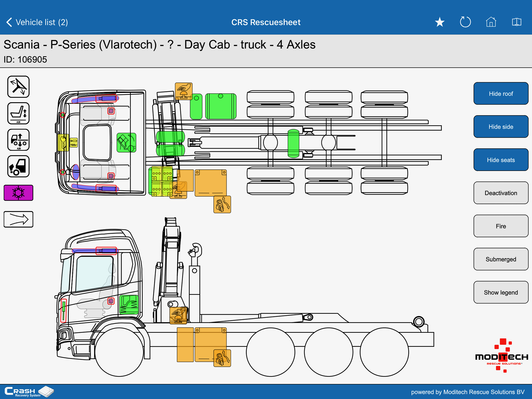The width and height of the screenshot is (532, 399).
Task: Tap green cylinder between rear axles
Action: tap(293, 144)
